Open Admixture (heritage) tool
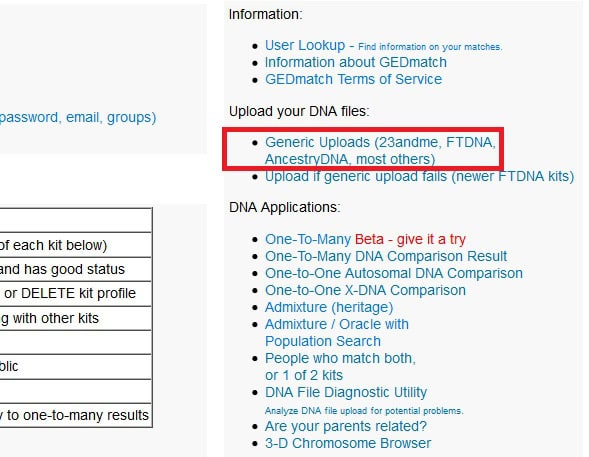This screenshot has width=589, height=457. pyautogui.click(x=329, y=307)
